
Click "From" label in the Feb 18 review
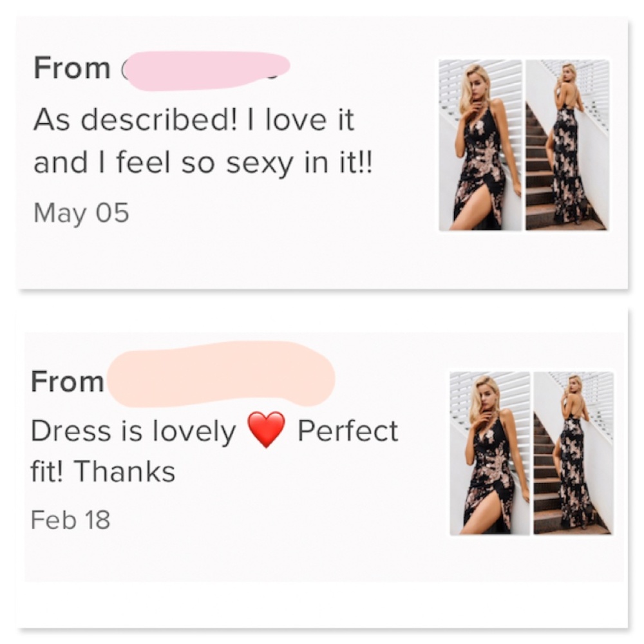point(67,382)
